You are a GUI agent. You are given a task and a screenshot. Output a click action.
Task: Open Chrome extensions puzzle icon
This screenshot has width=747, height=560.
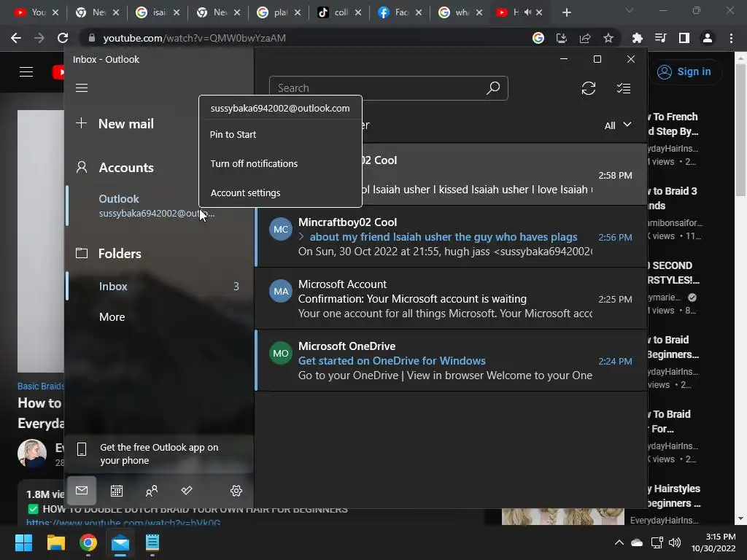tap(638, 38)
